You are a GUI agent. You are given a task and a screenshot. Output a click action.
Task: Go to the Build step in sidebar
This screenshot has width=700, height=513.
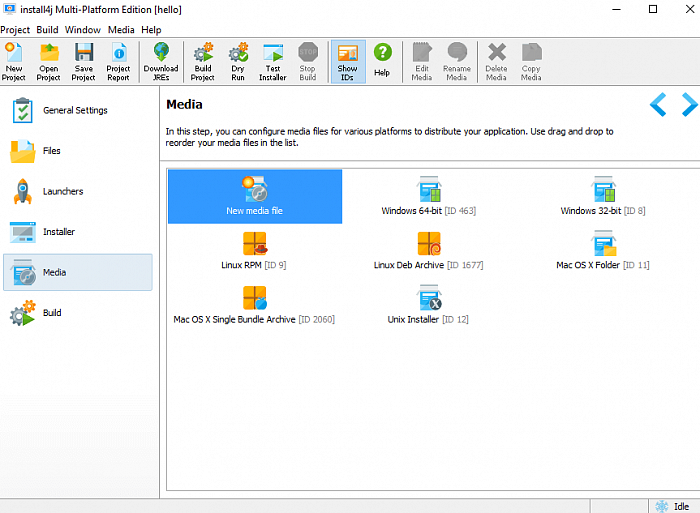[x=78, y=313]
